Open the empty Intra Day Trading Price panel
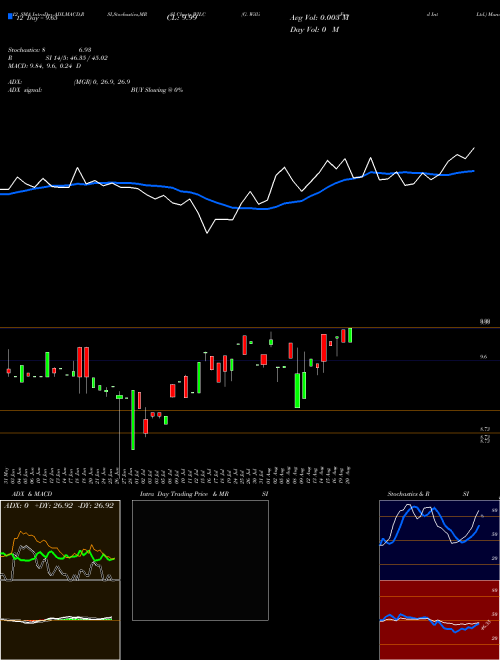500x660 pixels. tap(200, 560)
